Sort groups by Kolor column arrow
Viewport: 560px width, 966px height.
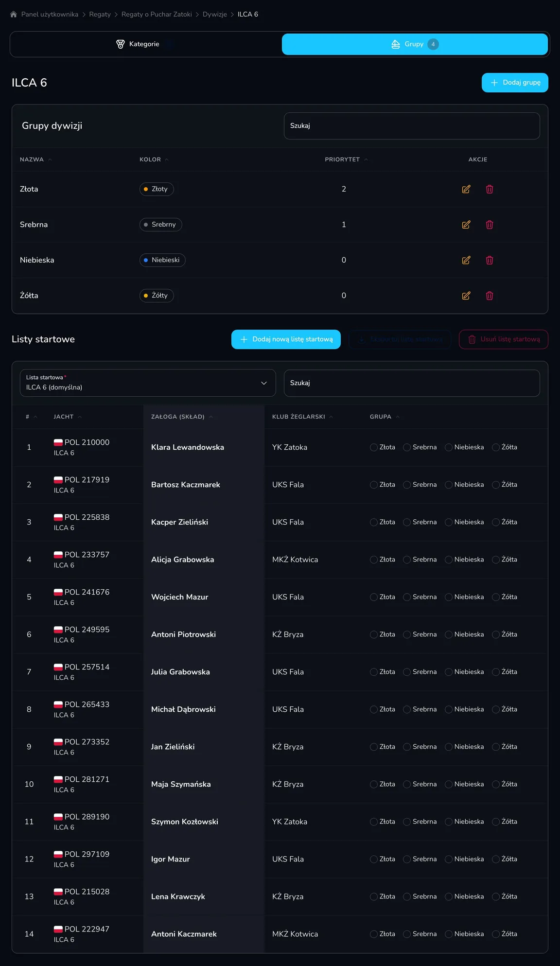[167, 159]
